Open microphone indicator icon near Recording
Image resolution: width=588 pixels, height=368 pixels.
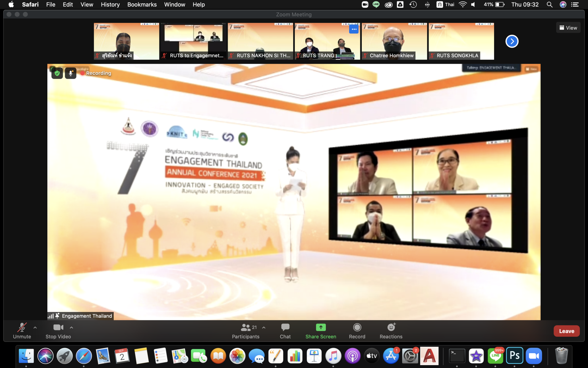(x=71, y=73)
